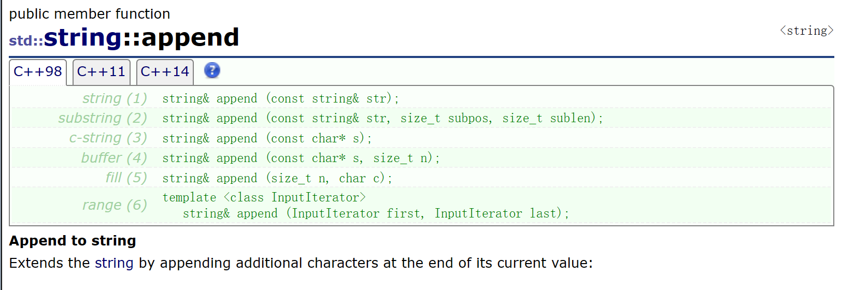Select the 'string (1)' overload label
Screen dimensions: 868x290
(115, 98)
